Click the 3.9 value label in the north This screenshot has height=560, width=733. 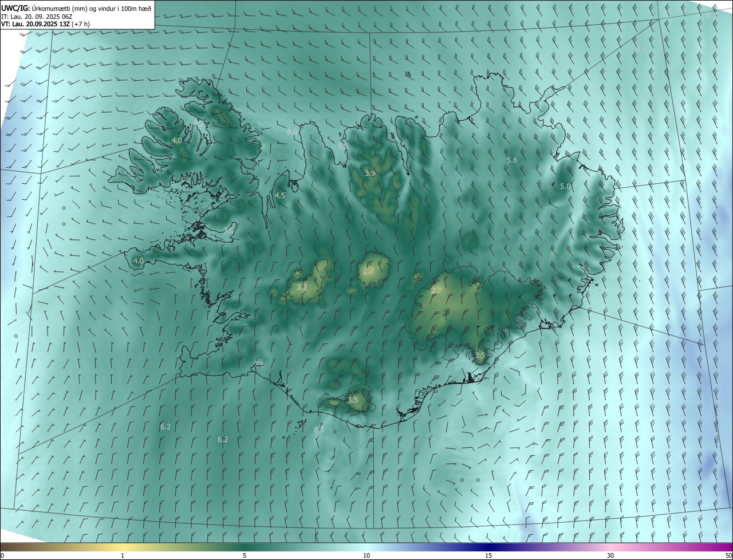(370, 173)
